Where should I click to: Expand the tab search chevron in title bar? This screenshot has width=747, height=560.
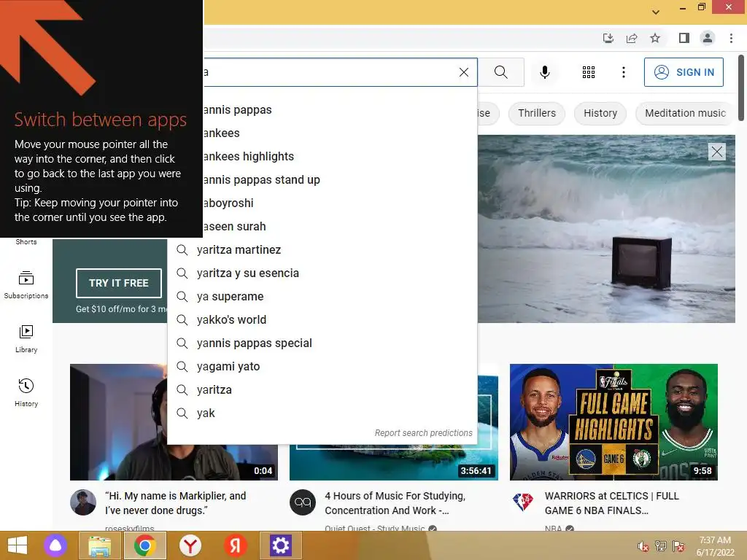[656, 12]
